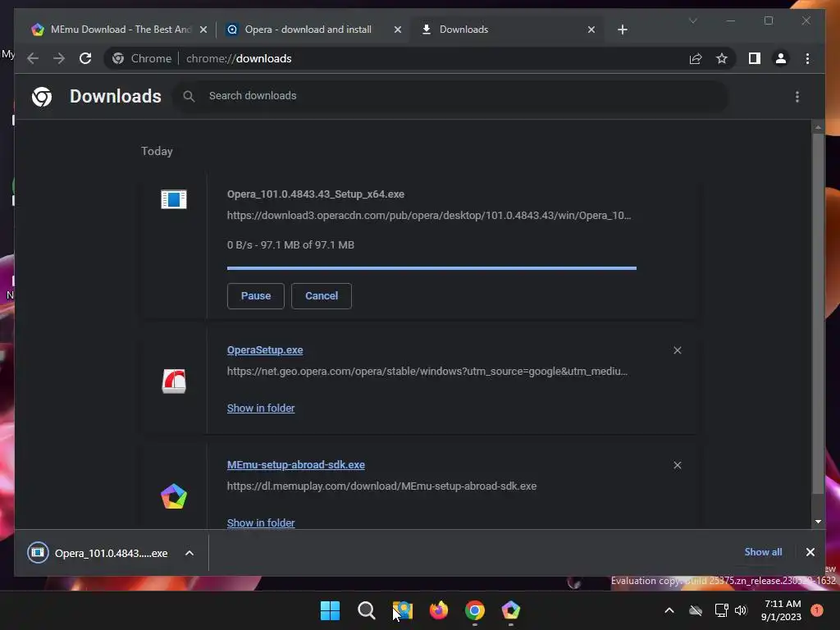The height and width of the screenshot is (630, 840).
Task: Click the OperaSetup.exe file icon
Action: [x=174, y=381]
